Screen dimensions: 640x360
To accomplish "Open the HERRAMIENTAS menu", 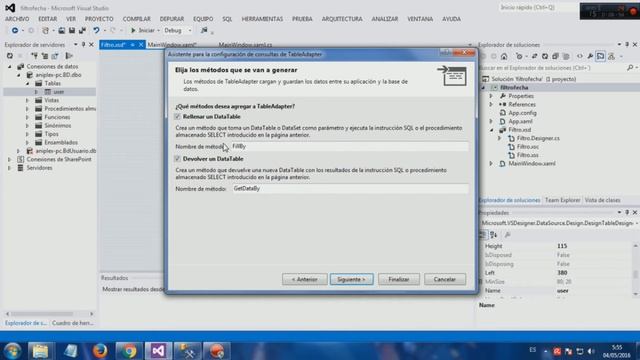I will [262, 19].
